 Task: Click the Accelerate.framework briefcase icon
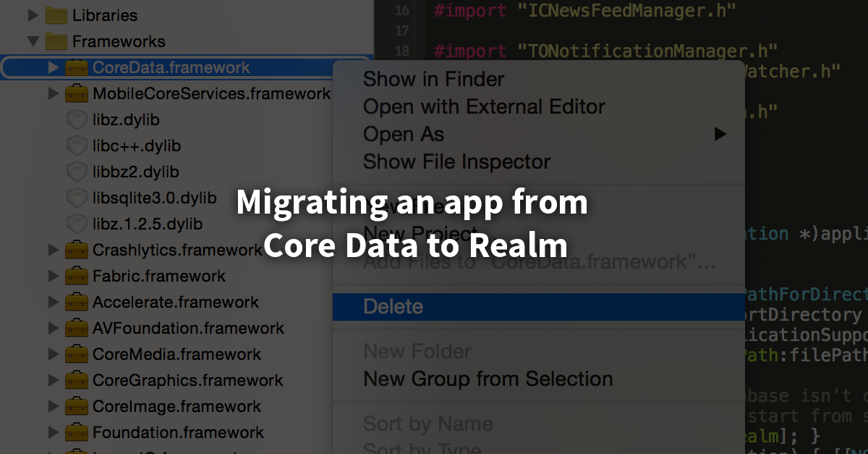tap(75, 302)
